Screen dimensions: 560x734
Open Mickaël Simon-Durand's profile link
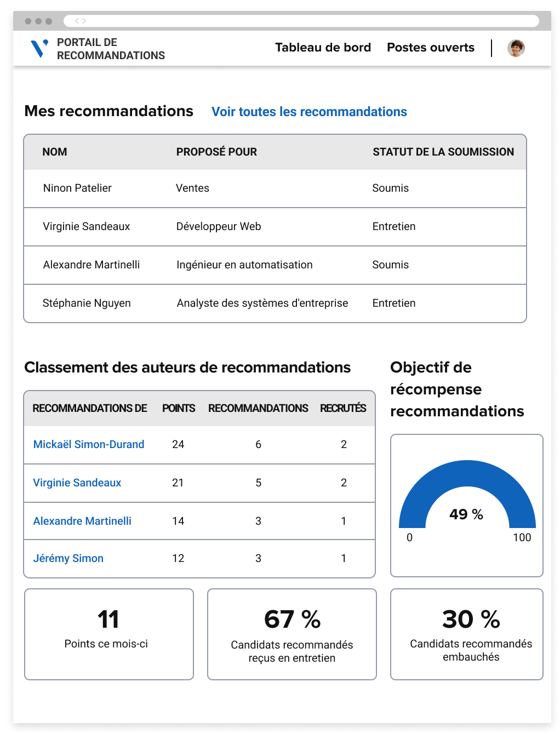89,444
